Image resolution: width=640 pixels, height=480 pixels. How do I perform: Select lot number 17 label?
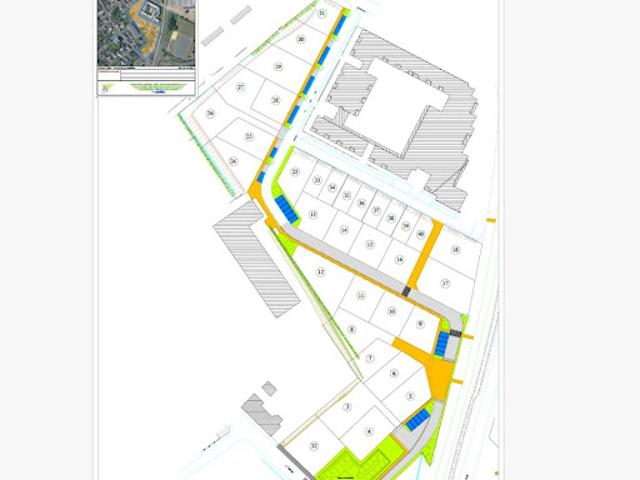(x=445, y=283)
